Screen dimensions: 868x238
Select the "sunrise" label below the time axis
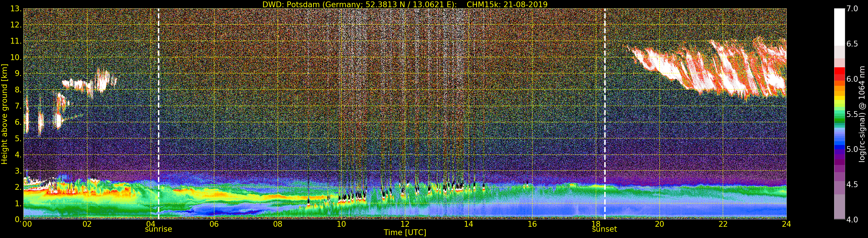(x=159, y=229)
